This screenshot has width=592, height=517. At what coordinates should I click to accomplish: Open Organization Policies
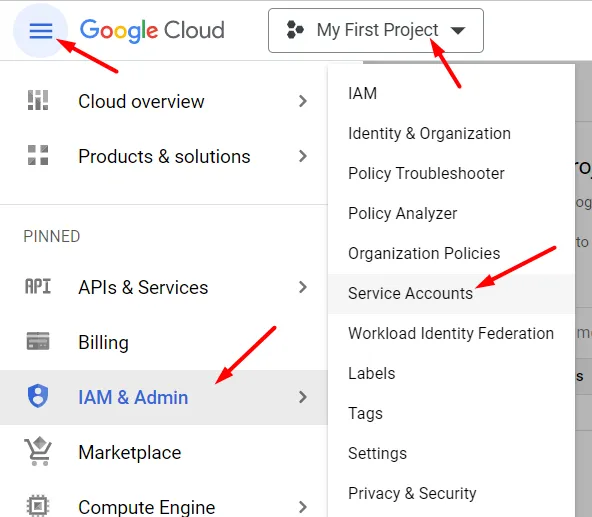click(x=451, y=253)
